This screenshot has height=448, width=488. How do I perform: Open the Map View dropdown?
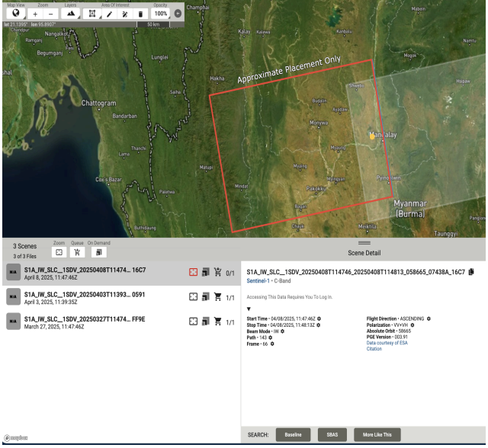pos(16,14)
